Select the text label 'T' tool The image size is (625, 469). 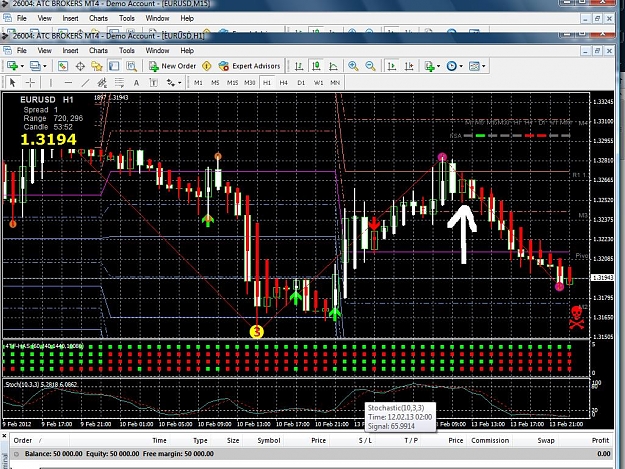click(153, 82)
